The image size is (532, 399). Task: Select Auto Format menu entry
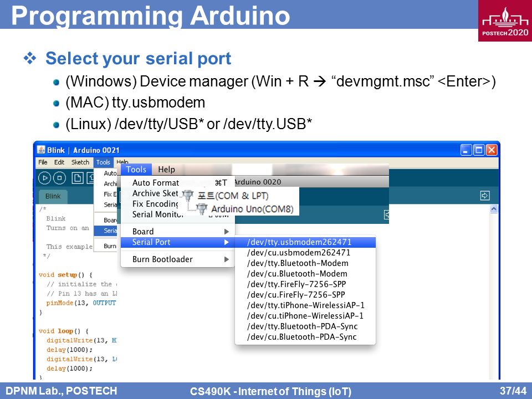coord(177,182)
